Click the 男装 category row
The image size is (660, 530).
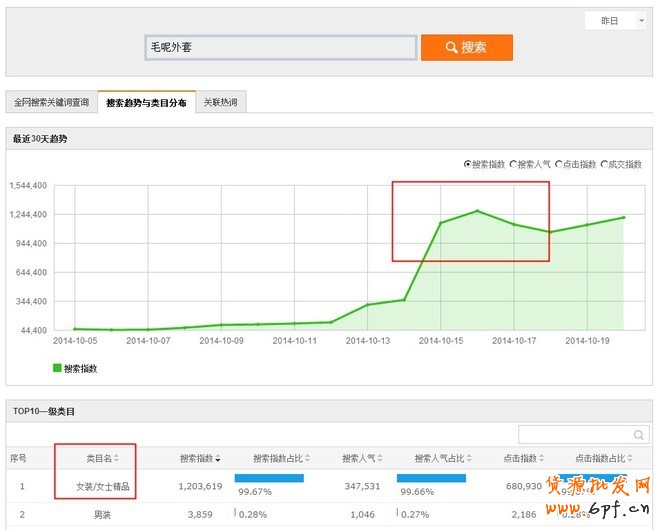101,514
